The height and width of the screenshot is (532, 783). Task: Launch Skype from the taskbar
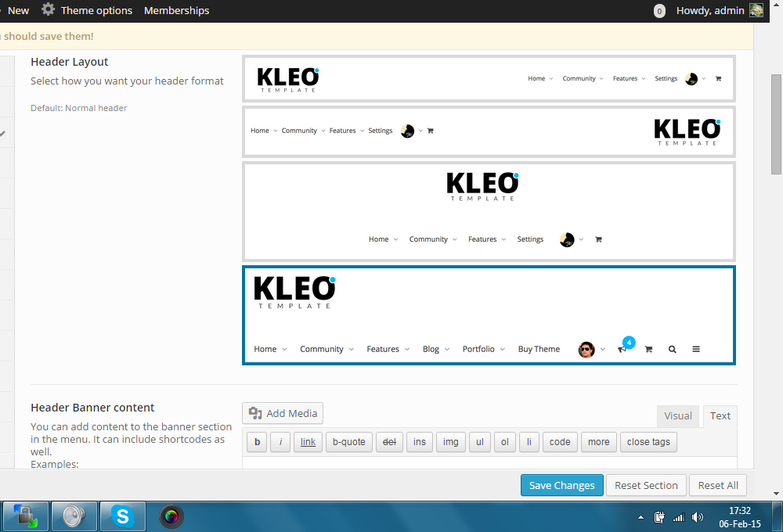tap(121, 516)
